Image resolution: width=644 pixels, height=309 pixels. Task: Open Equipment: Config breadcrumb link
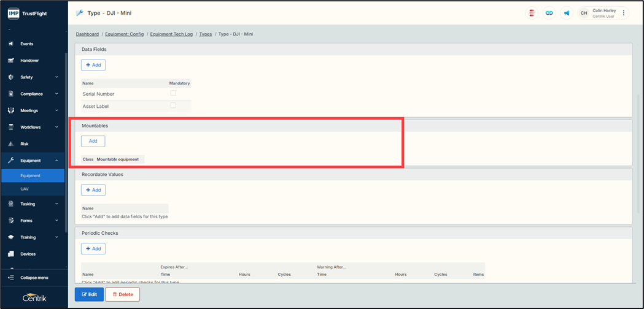pos(125,34)
